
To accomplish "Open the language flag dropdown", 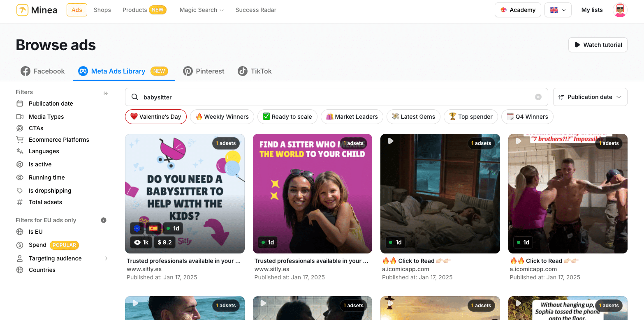I will point(558,10).
